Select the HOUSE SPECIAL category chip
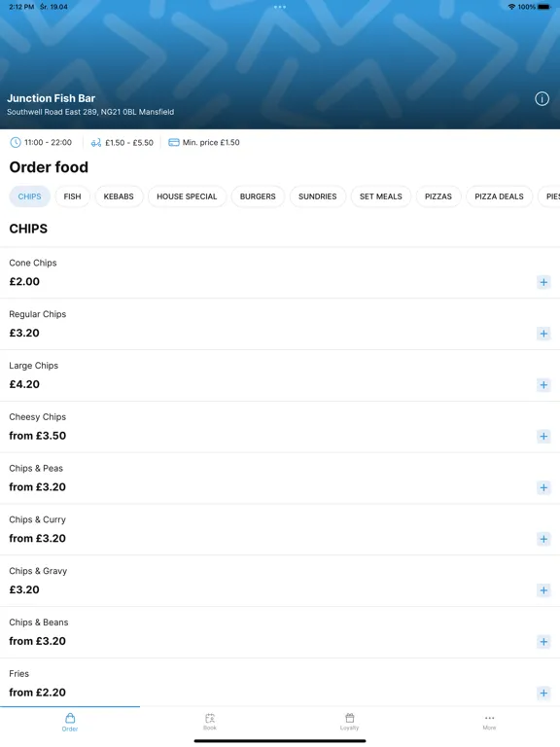560x747 pixels. [x=187, y=196]
